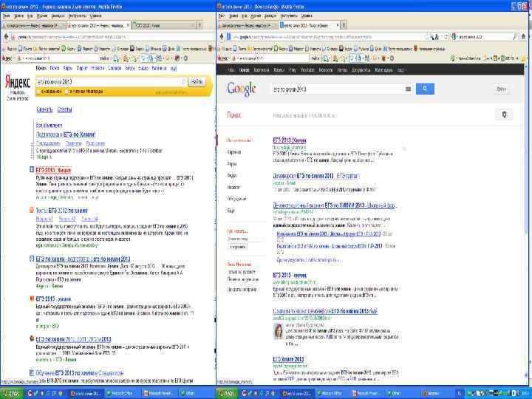This screenshot has height=399, width=532.
Task: Select 'Картинки' in Google left sidebar
Action: (x=234, y=152)
